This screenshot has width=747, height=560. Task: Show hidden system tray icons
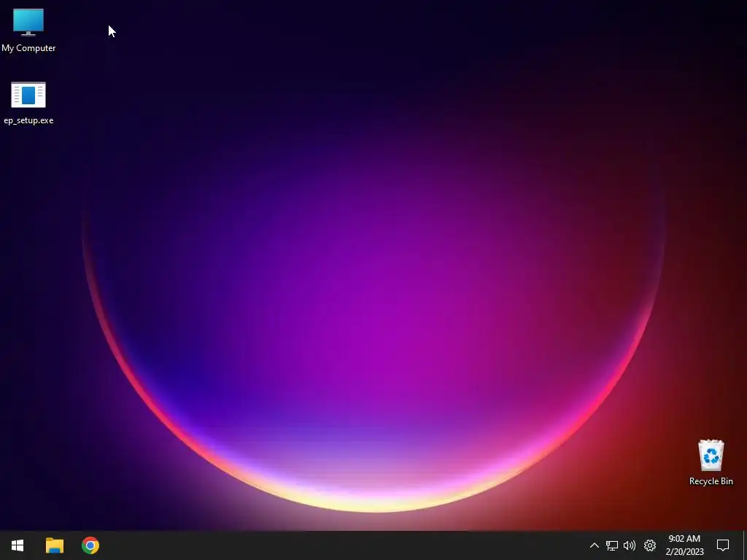pyautogui.click(x=594, y=545)
